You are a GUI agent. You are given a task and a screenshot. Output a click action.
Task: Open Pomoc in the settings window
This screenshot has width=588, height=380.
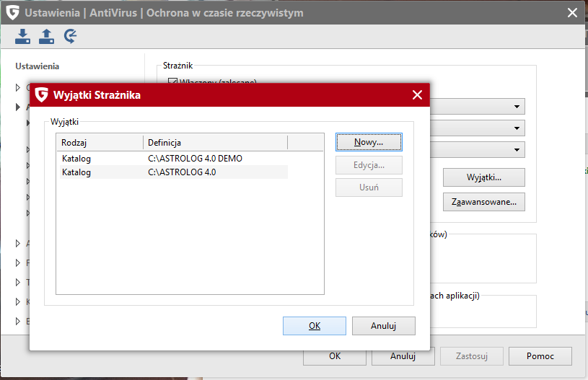pos(540,356)
